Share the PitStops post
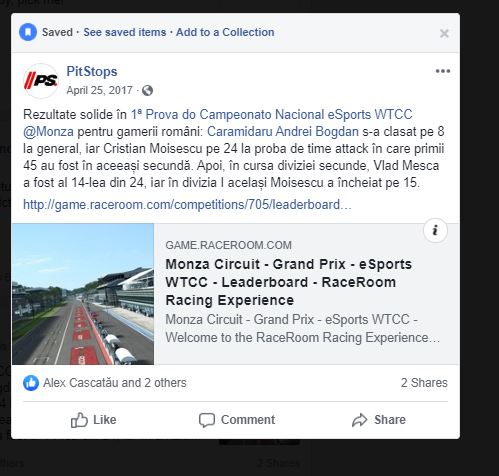499x476 pixels. click(379, 420)
